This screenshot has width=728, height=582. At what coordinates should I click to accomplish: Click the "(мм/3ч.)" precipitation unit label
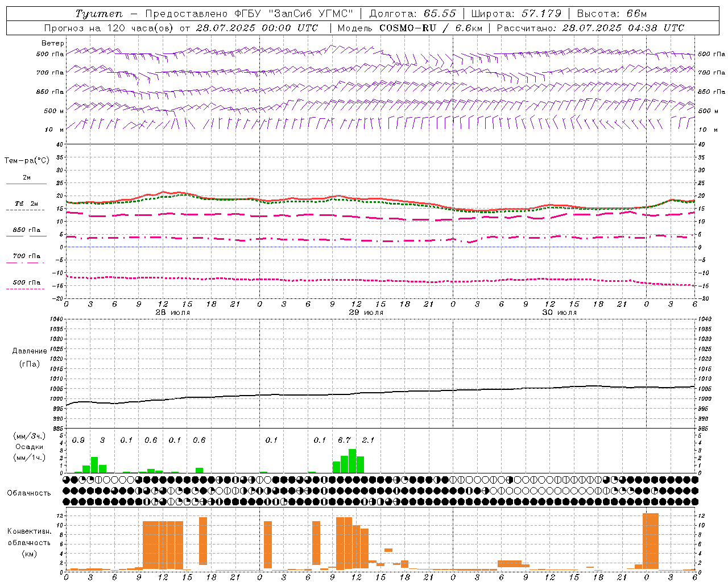coord(30,436)
